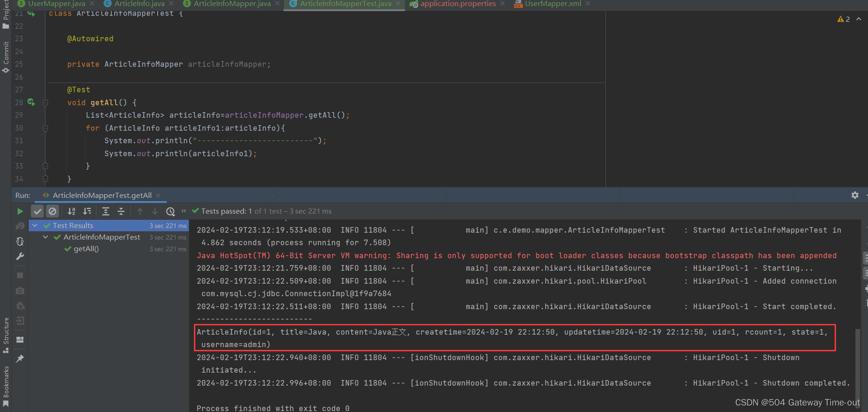Open run configuration wrench icon
Viewport: 868px width, 412px height.
20,256
